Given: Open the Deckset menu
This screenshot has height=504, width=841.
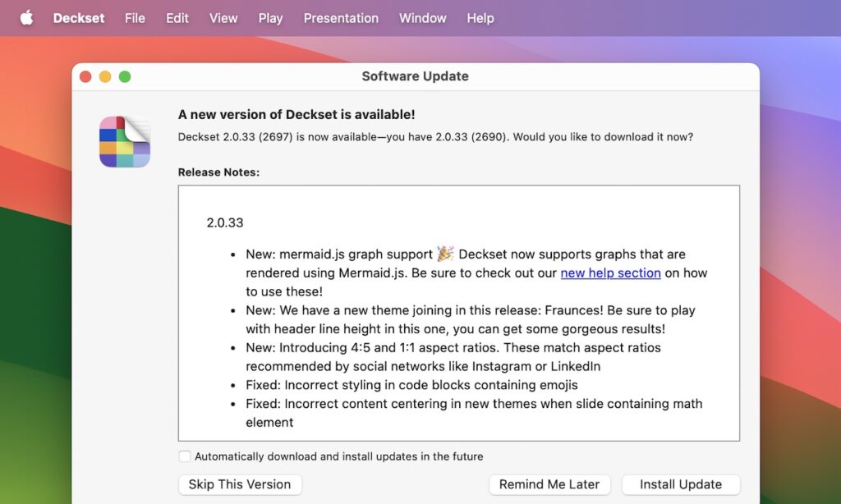Looking at the screenshot, I should coord(78,17).
